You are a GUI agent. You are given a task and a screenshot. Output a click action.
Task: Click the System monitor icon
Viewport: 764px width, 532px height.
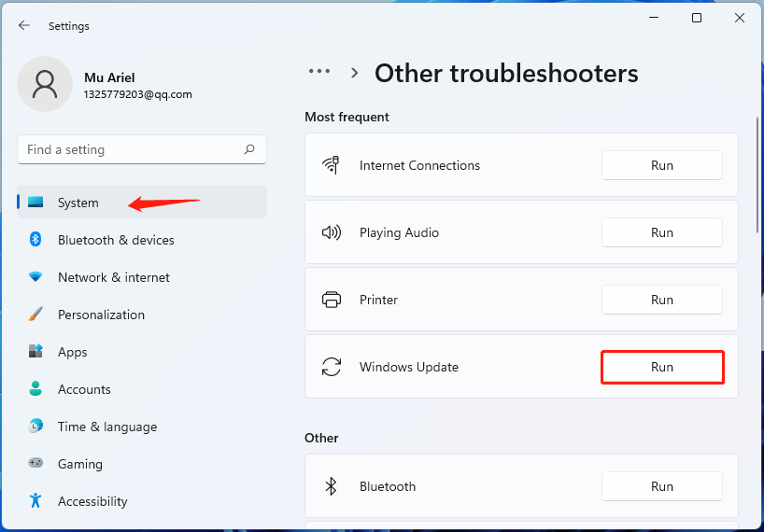coord(35,202)
